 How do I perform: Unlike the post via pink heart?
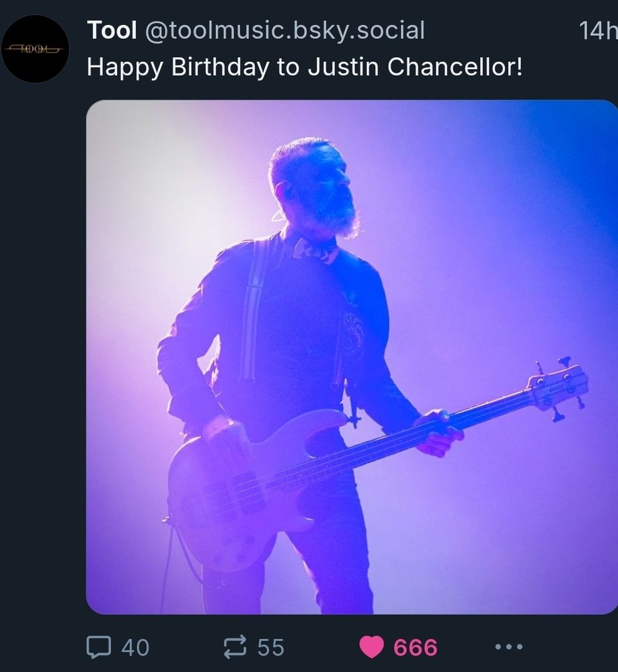point(371,646)
